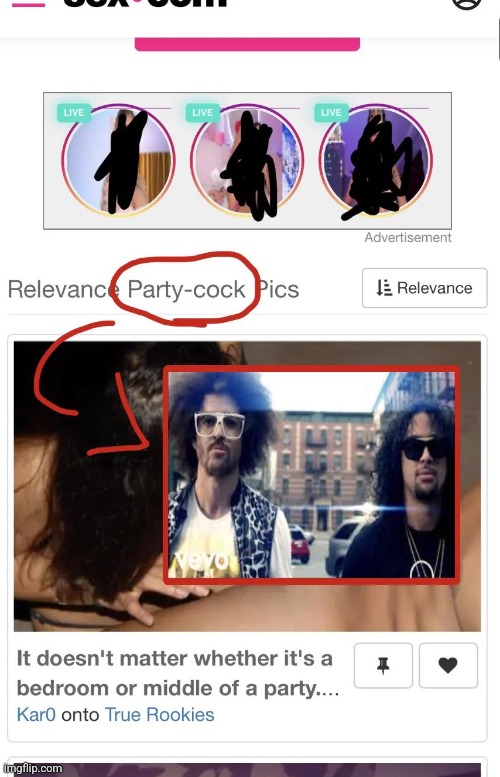Click the sort-order icon beside Relevance

(384, 288)
